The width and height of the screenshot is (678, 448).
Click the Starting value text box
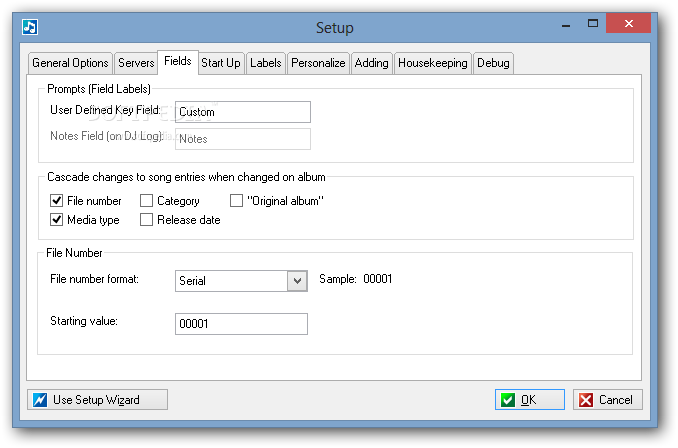coord(242,324)
